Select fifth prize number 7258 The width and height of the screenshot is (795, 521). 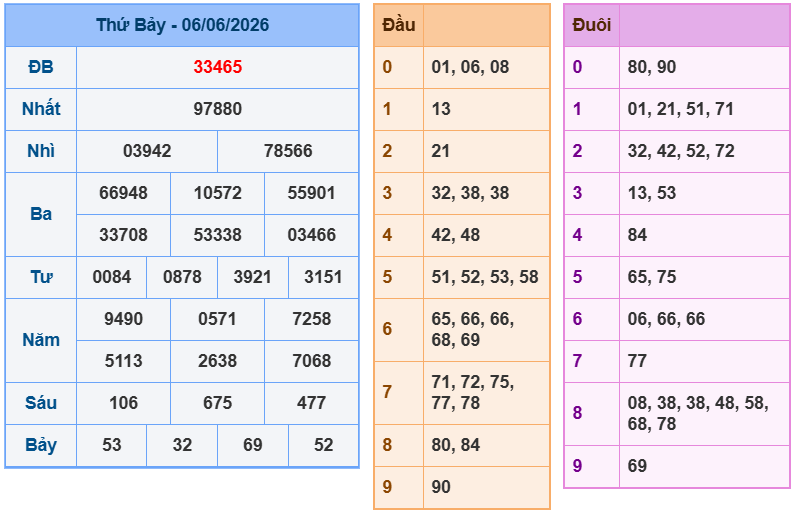tap(311, 319)
